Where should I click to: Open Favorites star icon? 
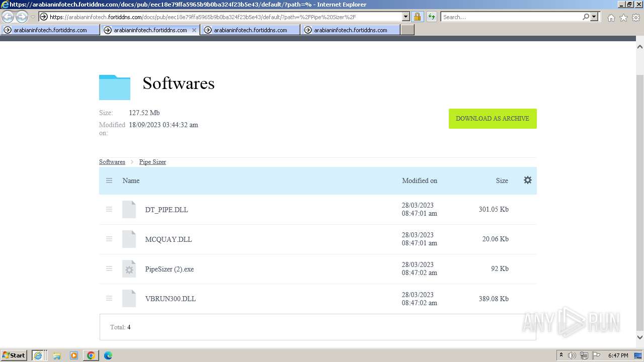(623, 18)
